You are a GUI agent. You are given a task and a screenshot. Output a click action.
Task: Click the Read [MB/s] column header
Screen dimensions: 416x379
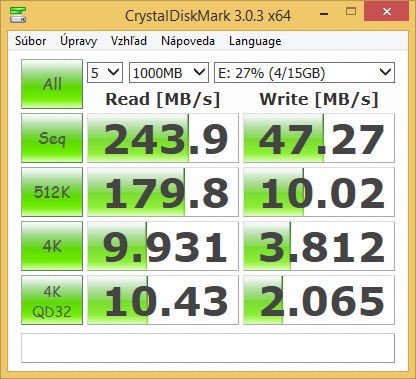point(163,99)
